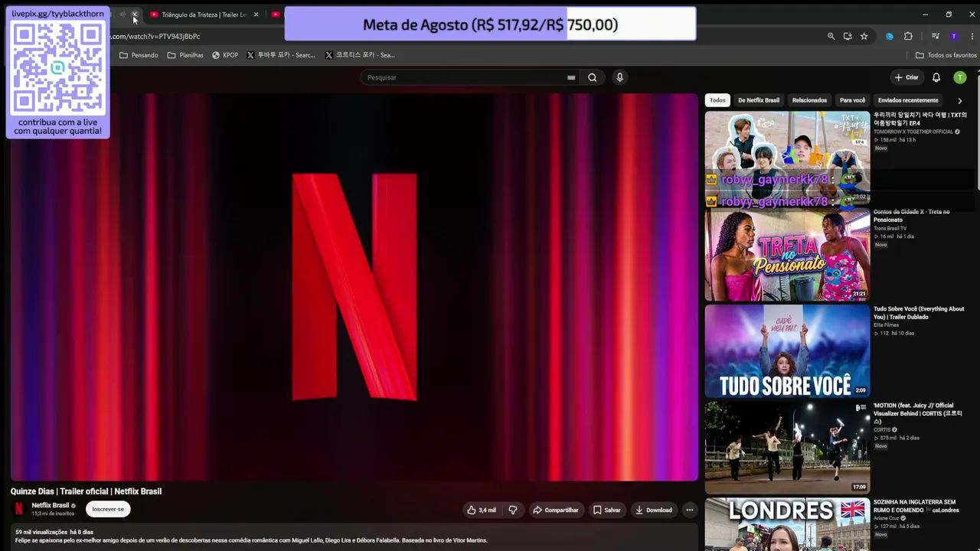Click the Download button
Viewport: 980px width, 551px height.
653,510
